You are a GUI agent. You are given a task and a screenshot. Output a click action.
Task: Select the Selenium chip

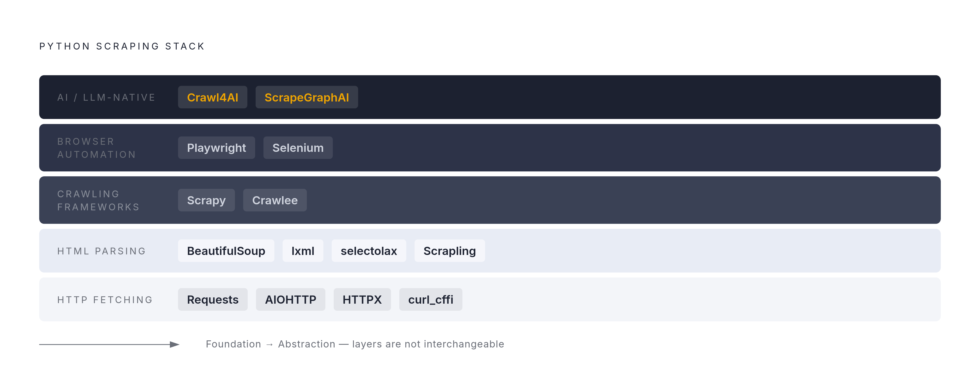(x=298, y=147)
